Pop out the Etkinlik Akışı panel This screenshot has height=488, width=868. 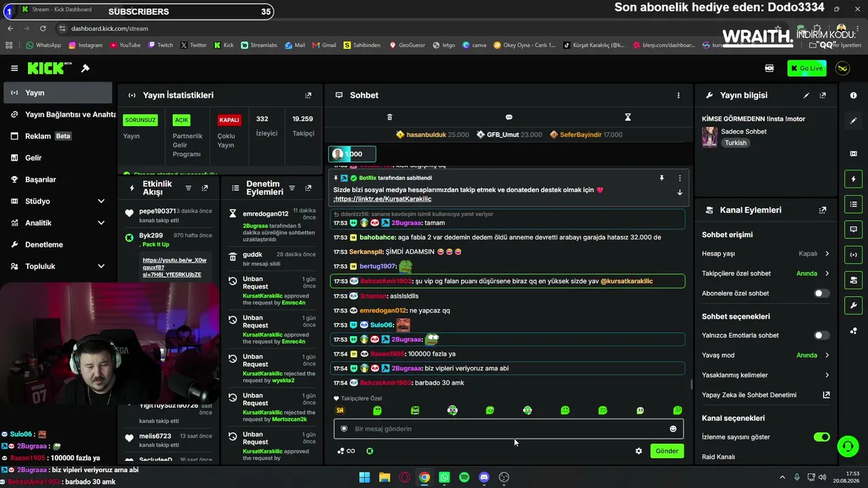[x=205, y=188]
